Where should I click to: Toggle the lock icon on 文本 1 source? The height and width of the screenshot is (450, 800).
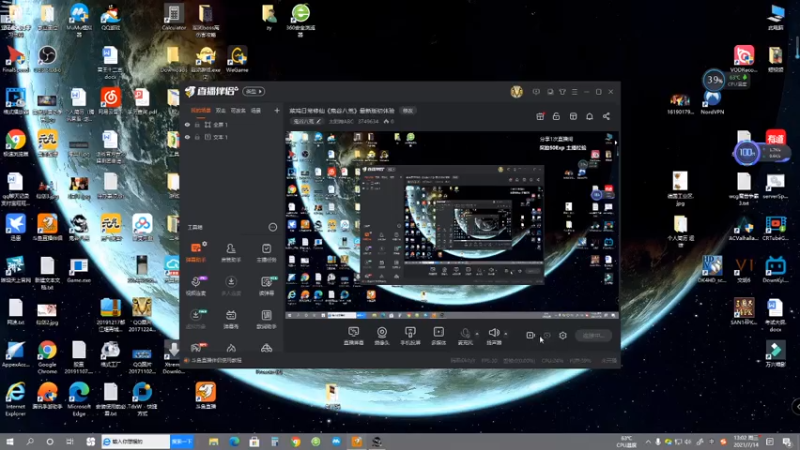pyautogui.click(x=197, y=137)
